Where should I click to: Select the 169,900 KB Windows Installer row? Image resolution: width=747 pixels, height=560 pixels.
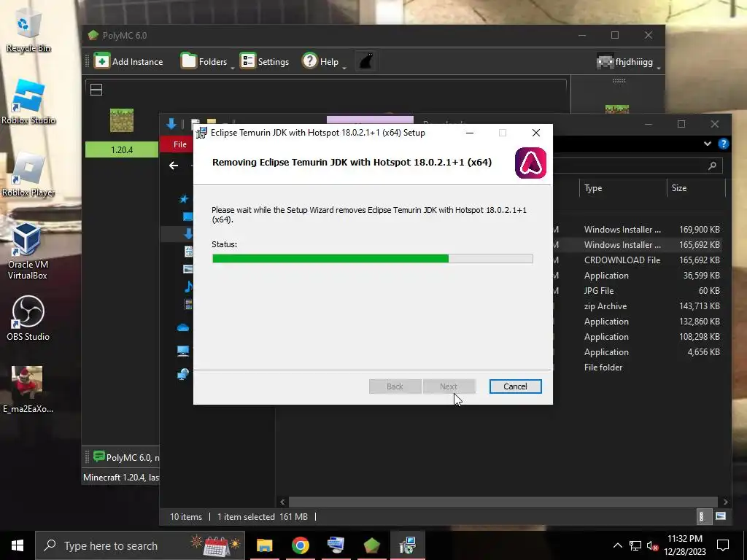pyautogui.click(x=638, y=230)
